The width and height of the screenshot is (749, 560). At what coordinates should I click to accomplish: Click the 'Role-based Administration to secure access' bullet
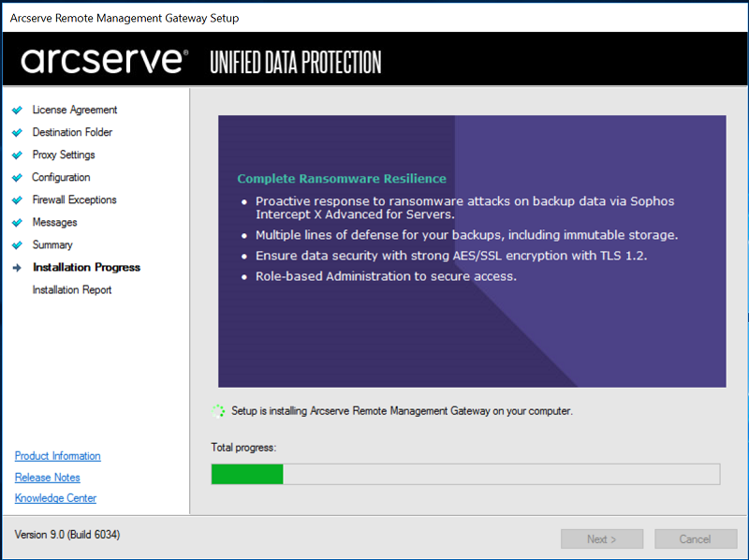(x=386, y=276)
